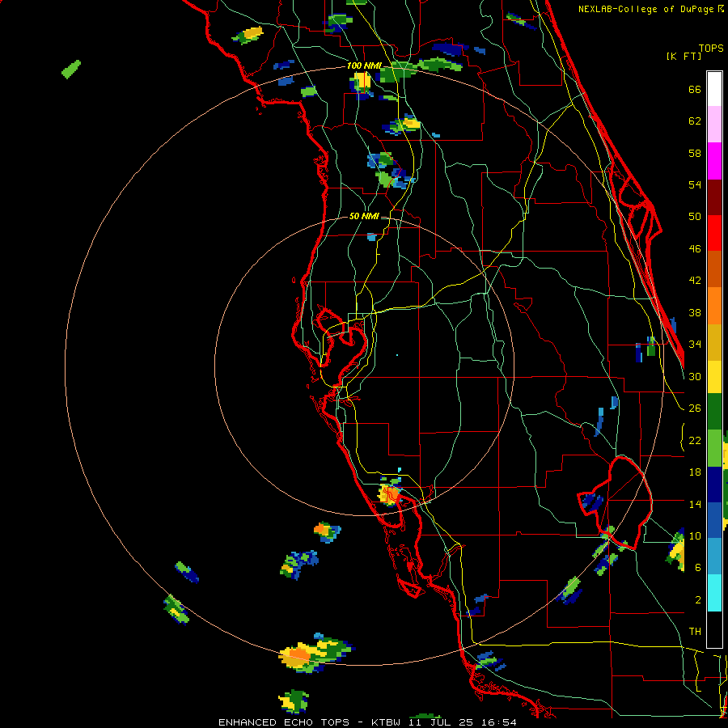728x728 pixels.
Task: Click the 2 legend value
Action: [698, 600]
